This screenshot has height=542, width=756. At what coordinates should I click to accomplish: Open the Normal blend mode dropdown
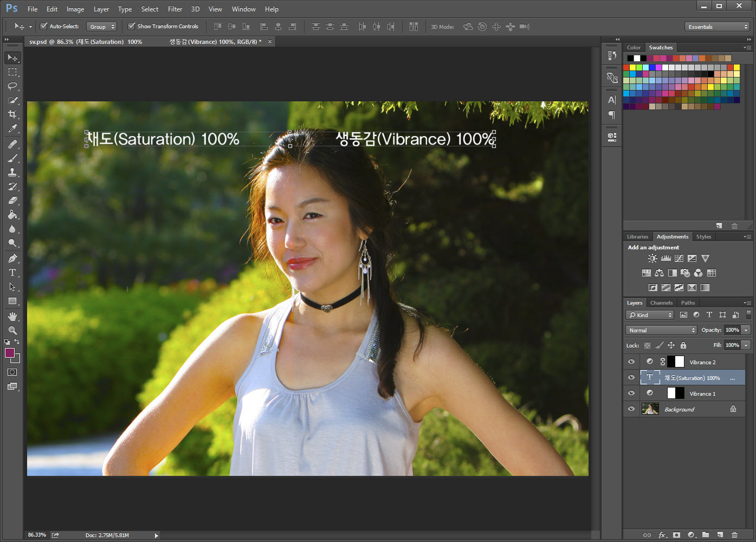(x=661, y=330)
